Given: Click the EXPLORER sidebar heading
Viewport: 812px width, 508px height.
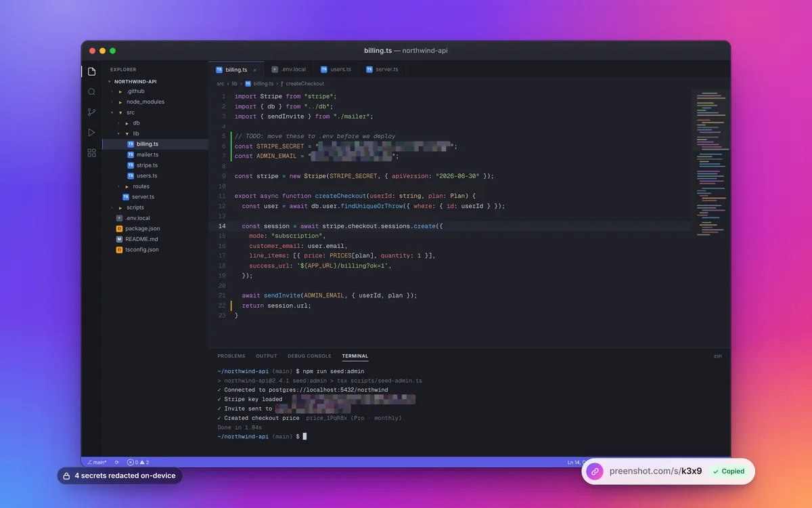Looking at the screenshot, I should point(123,69).
